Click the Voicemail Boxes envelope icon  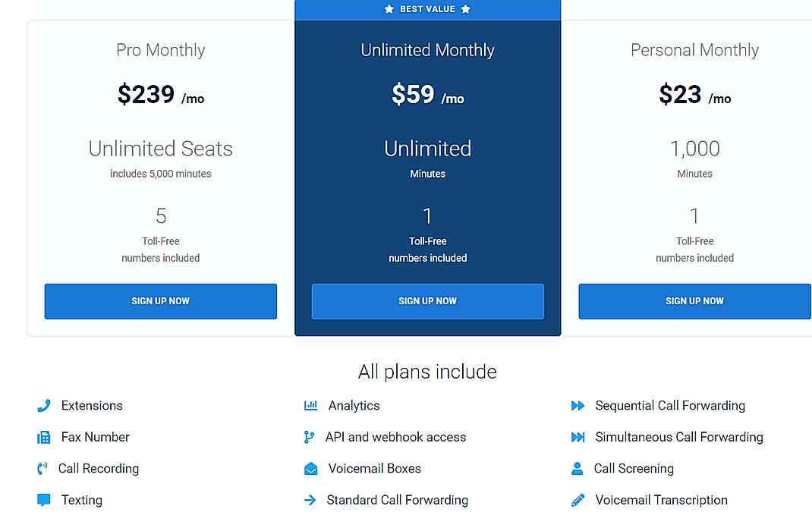tap(310, 469)
